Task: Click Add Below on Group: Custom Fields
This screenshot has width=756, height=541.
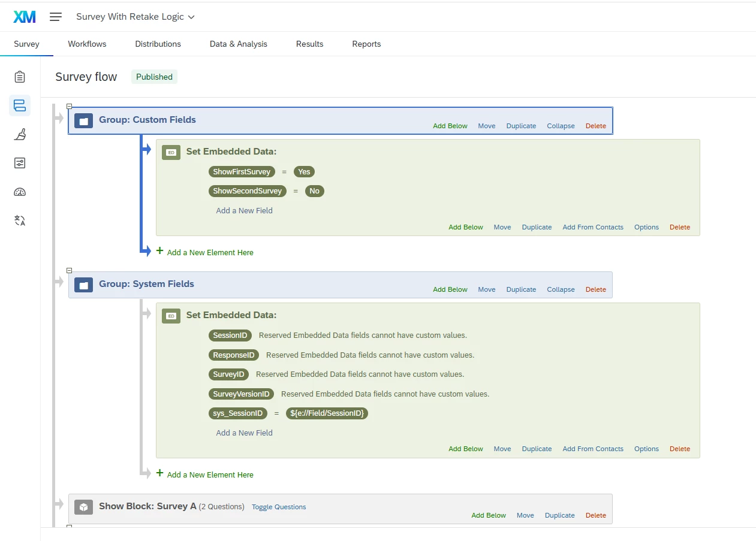Action: (450, 126)
